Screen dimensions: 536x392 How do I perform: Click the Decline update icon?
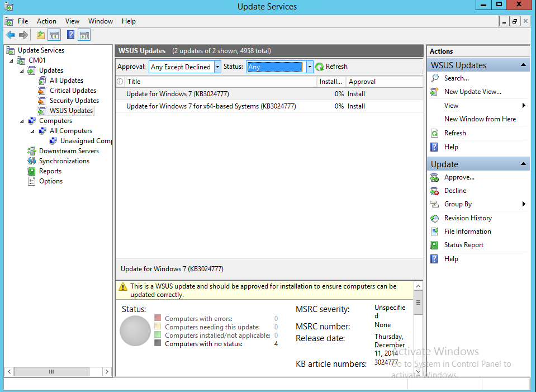(434, 191)
